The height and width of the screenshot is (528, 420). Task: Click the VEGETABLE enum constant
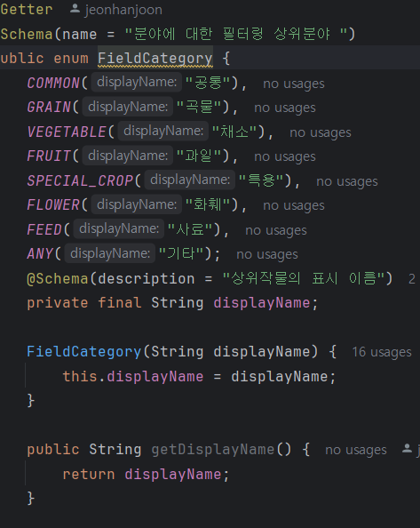tap(67, 132)
